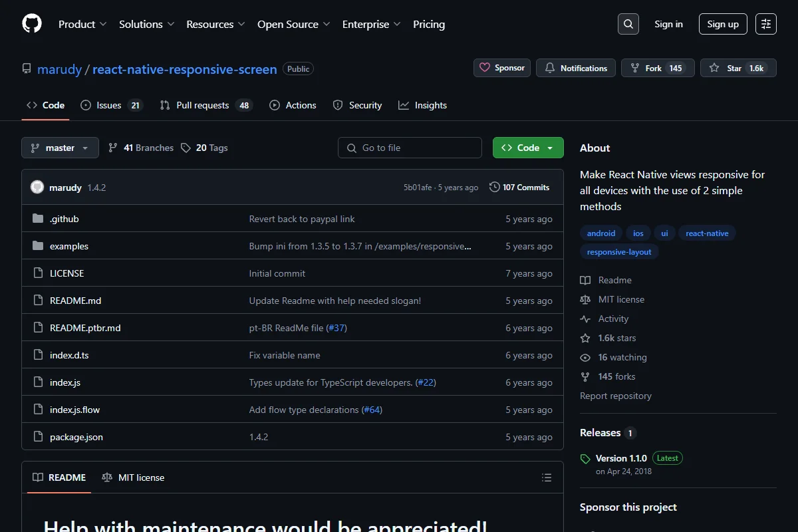The width and height of the screenshot is (798, 532).
Task: Switch to the Pull requests tab
Action: 206,105
